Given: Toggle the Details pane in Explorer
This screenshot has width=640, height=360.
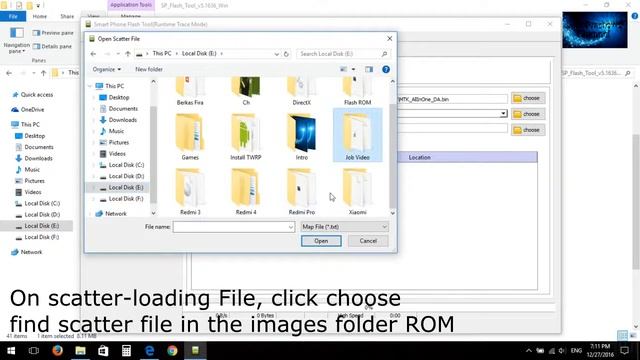Looking at the screenshot, I should (x=52, y=47).
